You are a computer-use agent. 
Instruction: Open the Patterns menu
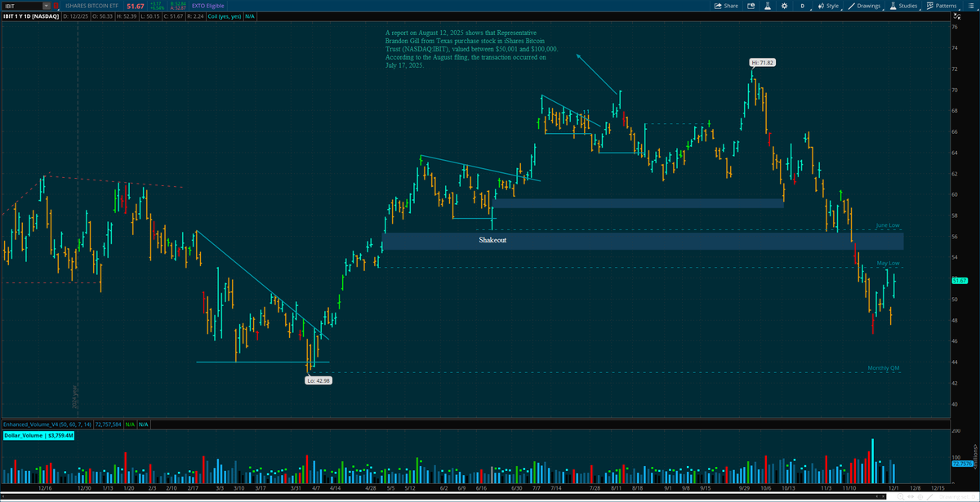pyautogui.click(x=942, y=6)
